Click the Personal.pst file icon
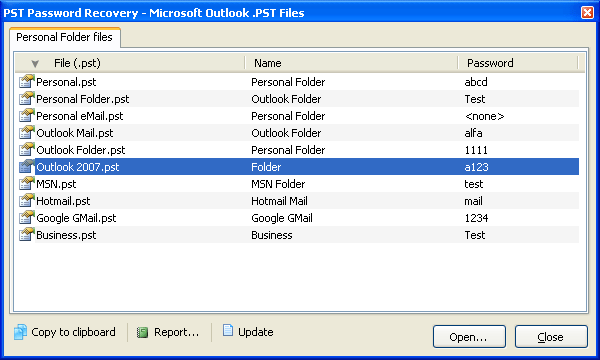 26,81
